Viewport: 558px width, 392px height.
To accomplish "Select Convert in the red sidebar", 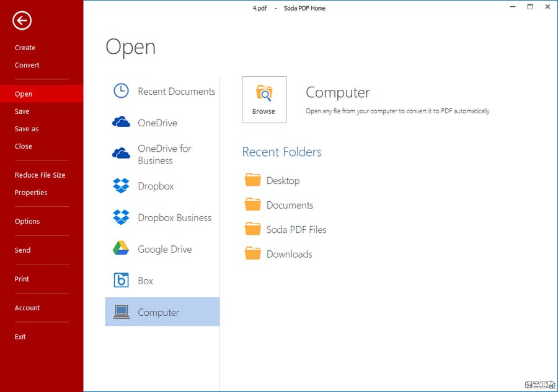I will (27, 65).
